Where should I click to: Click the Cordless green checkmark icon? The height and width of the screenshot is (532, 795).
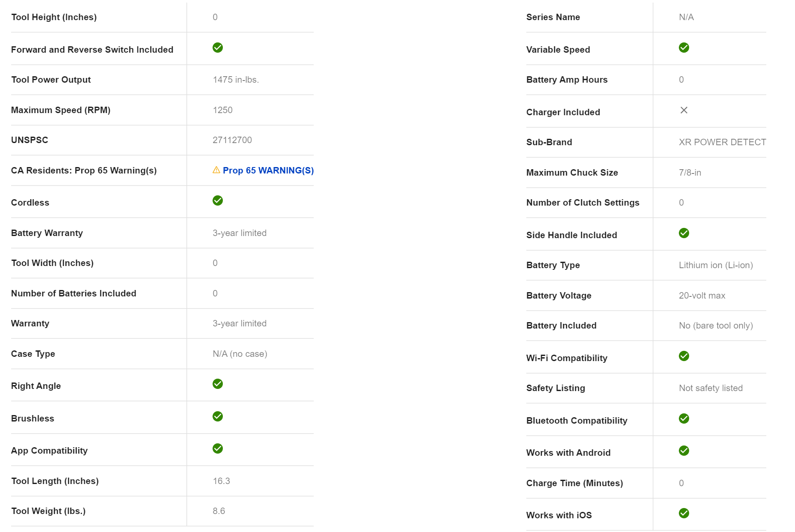tap(218, 200)
